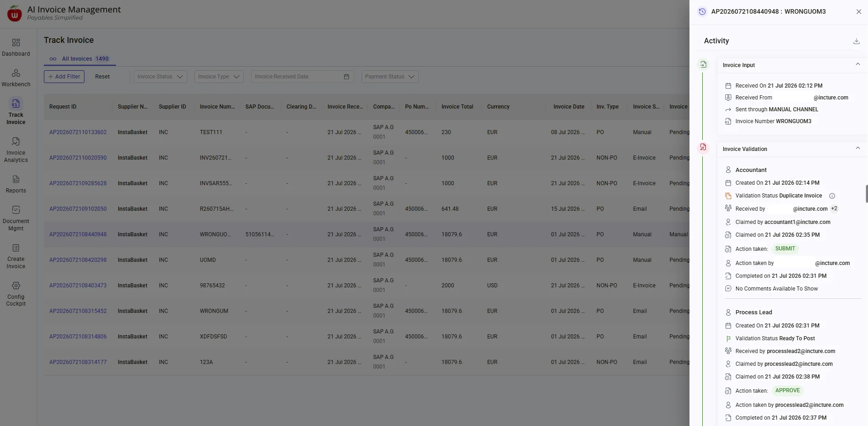Show info for Duplicate Invoice validation status
Screen dimensions: 868x426
(832, 196)
